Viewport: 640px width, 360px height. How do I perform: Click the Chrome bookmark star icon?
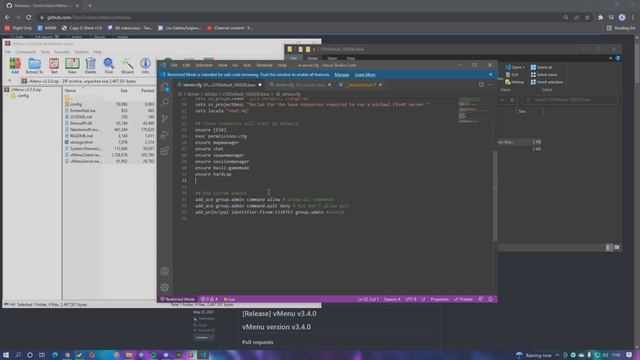click(587, 18)
